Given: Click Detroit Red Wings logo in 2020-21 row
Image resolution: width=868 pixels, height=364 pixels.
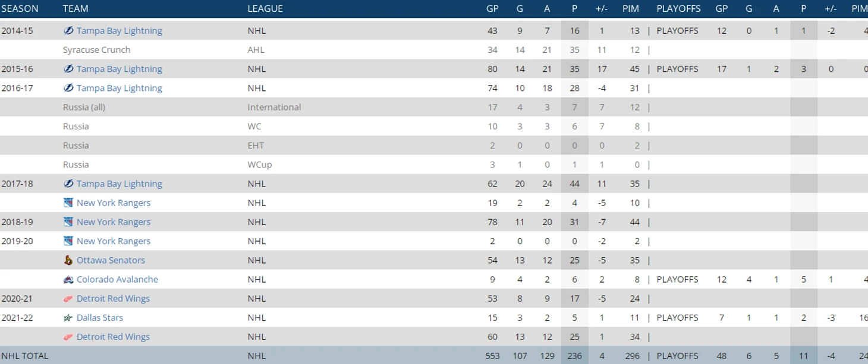Looking at the screenshot, I should 68,299.
